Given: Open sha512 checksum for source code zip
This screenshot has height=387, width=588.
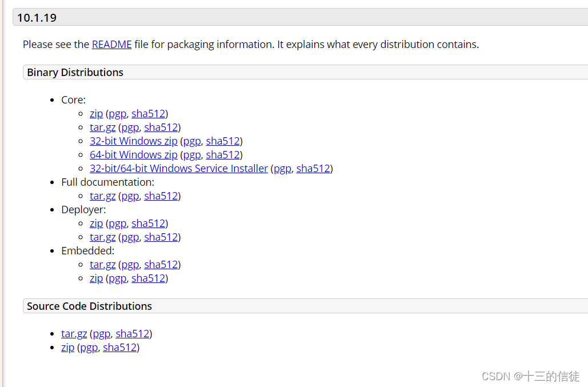Looking at the screenshot, I should tap(119, 348).
